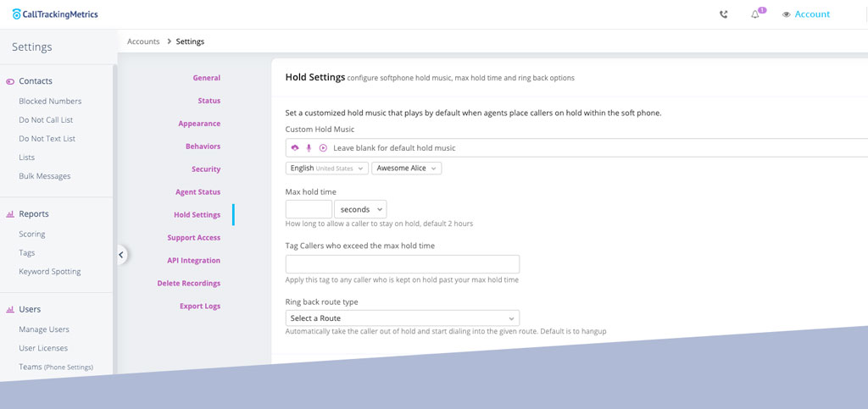The height and width of the screenshot is (409, 868).
Task: Click the tag callers input field
Action: [x=402, y=264]
